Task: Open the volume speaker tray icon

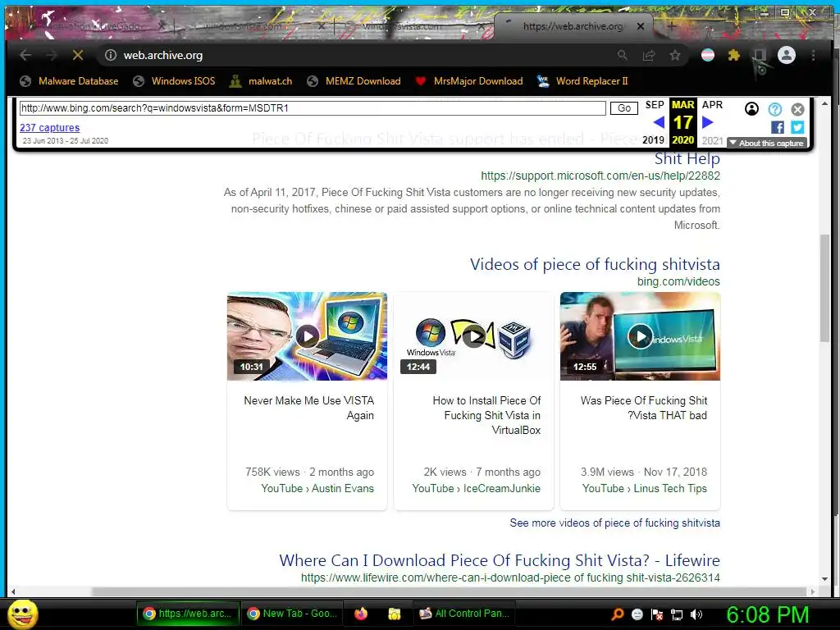Action: (x=696, y=614)
